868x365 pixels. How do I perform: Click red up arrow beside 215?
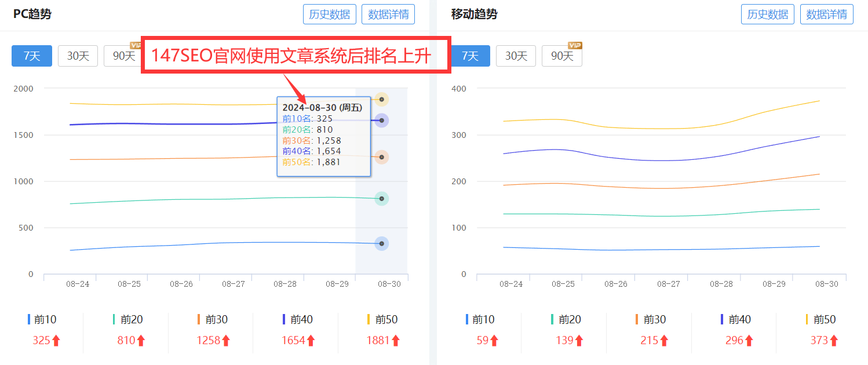pyautogui.click(x=664, y=341)
